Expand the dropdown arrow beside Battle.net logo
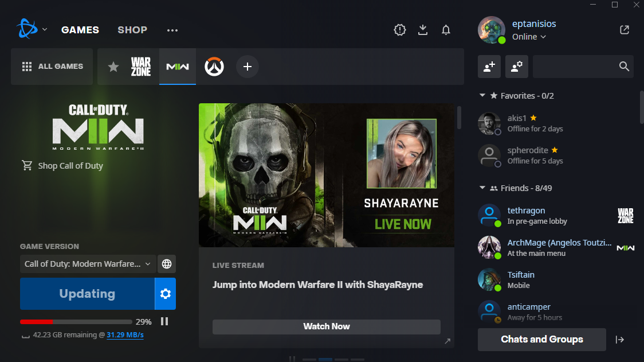Viewport: 644px width, 362px height. [x=45, y=30]
